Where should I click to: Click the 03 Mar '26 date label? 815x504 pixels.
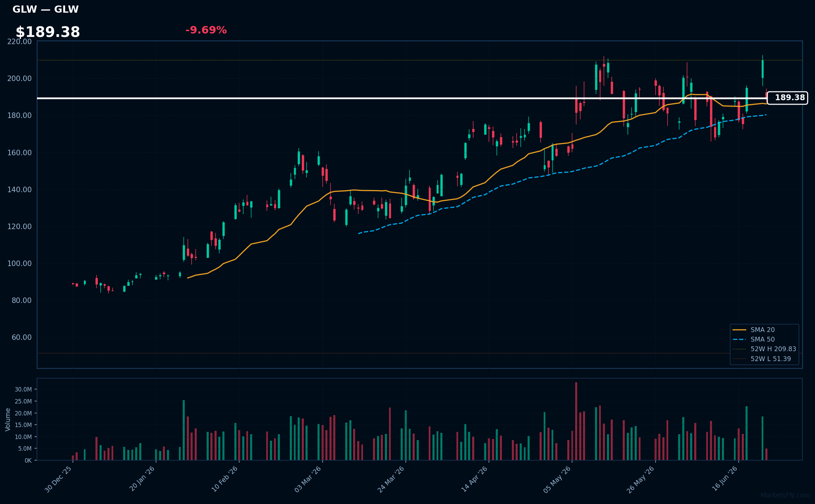pos(308,479)
